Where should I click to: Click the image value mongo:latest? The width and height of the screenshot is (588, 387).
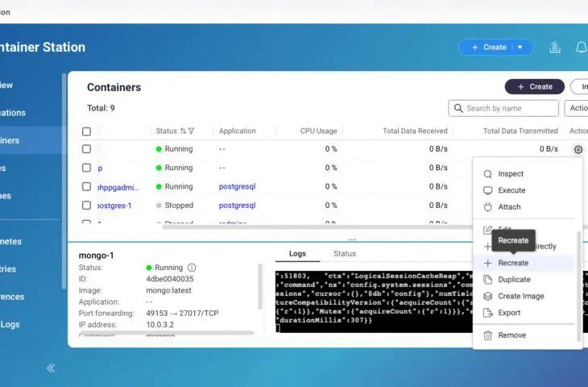pyautogui.click(x=168, y=290)
